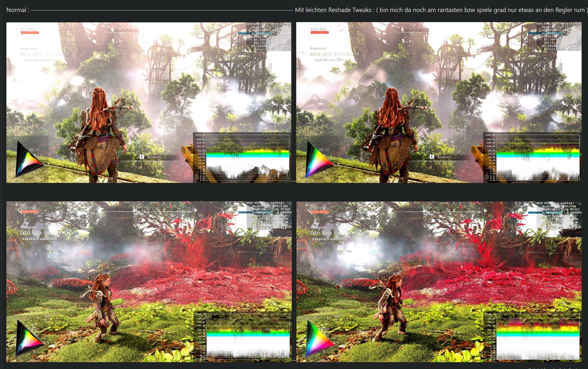
Task: Click HDR Analysis overlay in Normal red-plants screenshot
Action: 269,216
